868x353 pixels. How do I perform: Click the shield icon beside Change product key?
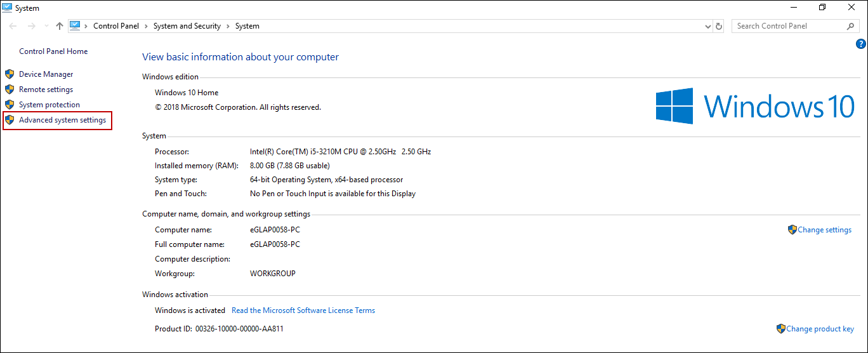780,329
